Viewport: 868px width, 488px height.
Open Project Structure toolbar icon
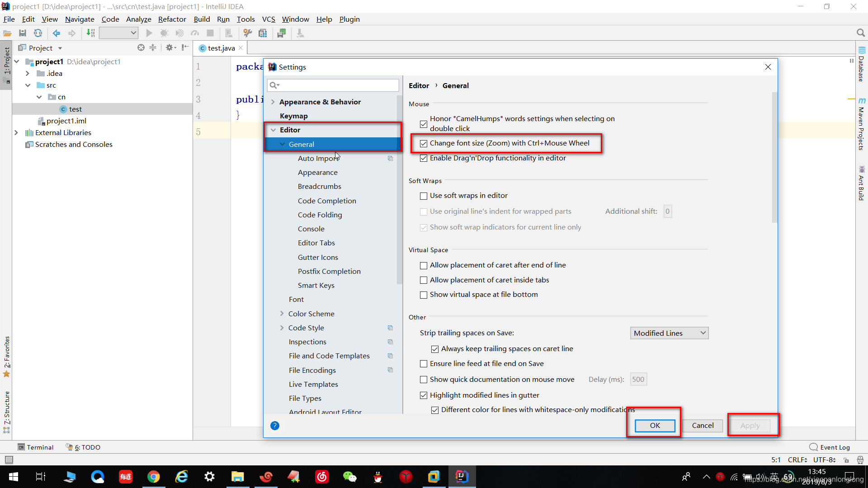(x=263, y=33)
